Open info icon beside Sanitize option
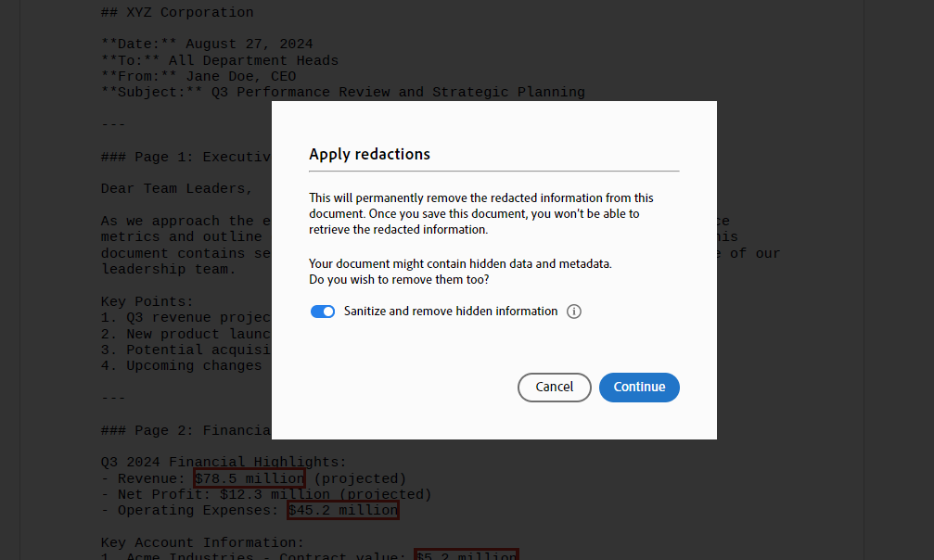The height and width of the screenshot is (560, 934). (573, 312)
